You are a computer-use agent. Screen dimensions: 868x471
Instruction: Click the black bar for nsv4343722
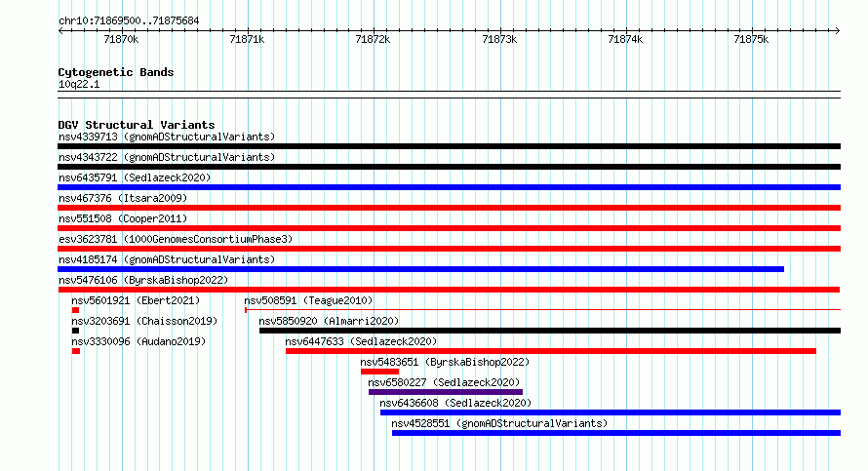point(449,167)
